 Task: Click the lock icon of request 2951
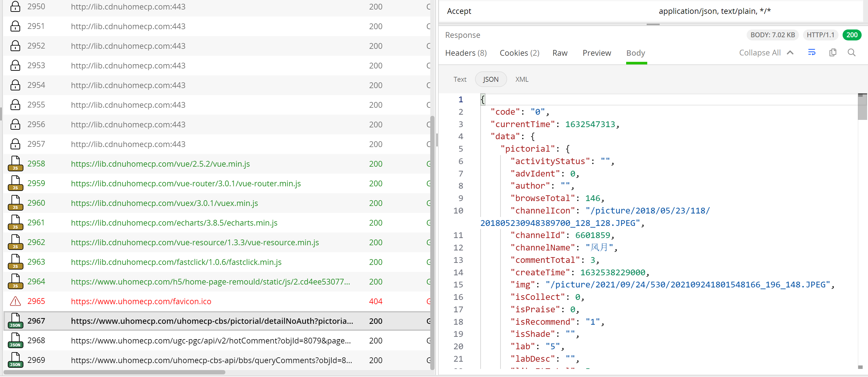coord(15,26)
